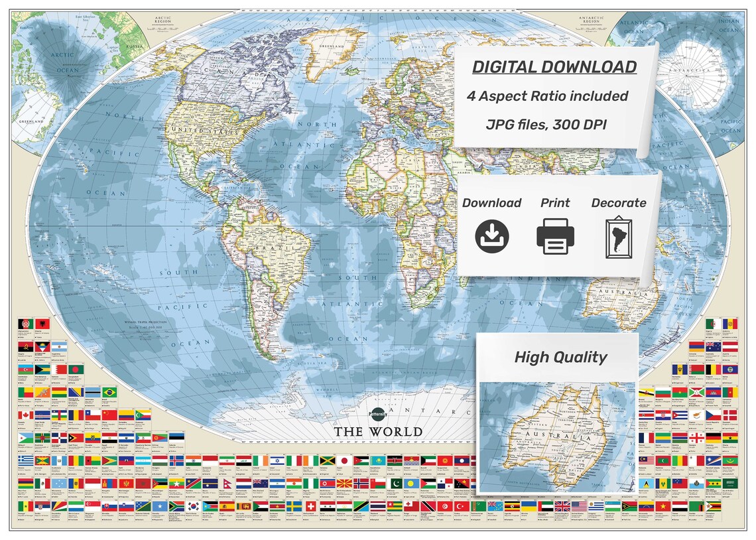Select the France flag icon
Screen dimensions: 756x540
(646, 437)
